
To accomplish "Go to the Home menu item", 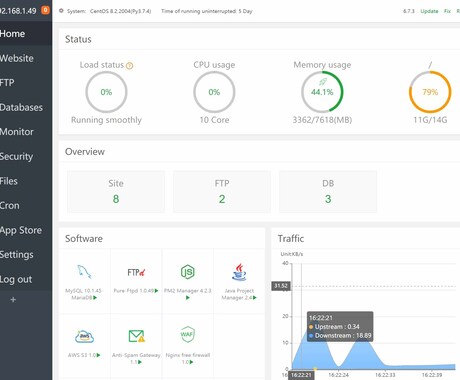I will pos(26,34).
